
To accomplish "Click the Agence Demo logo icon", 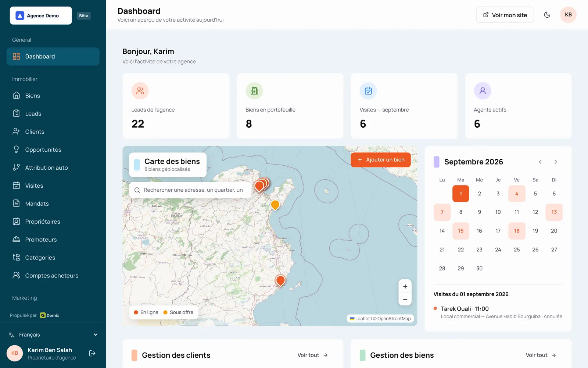I will (20, 15).
